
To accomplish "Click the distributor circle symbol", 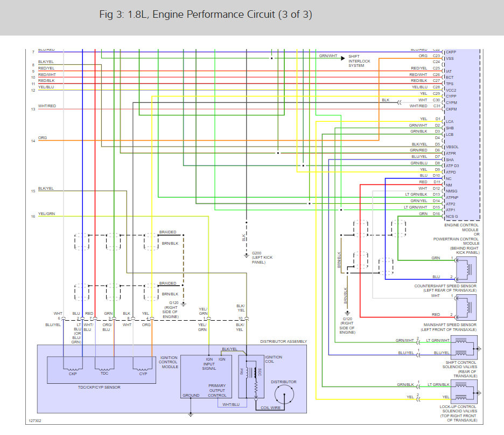I will (284, 394).
